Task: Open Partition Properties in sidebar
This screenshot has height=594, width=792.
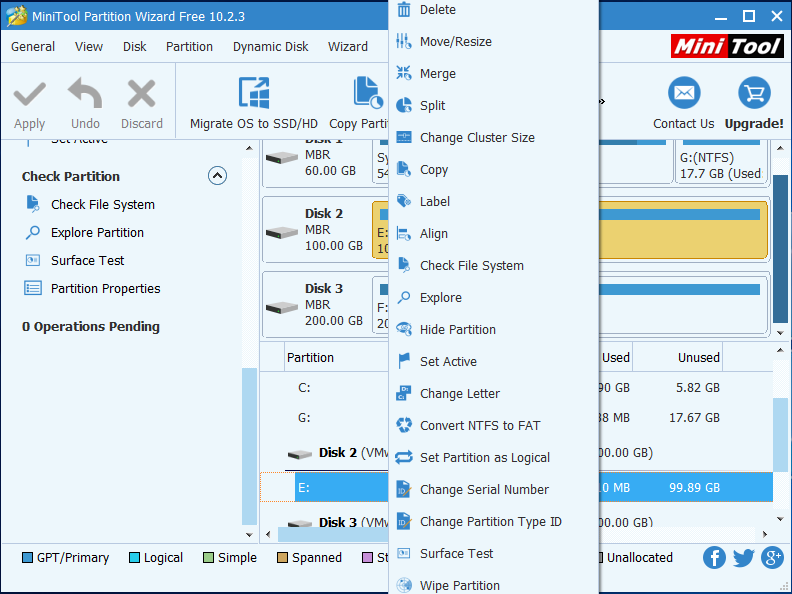Action: coord(106,288)
